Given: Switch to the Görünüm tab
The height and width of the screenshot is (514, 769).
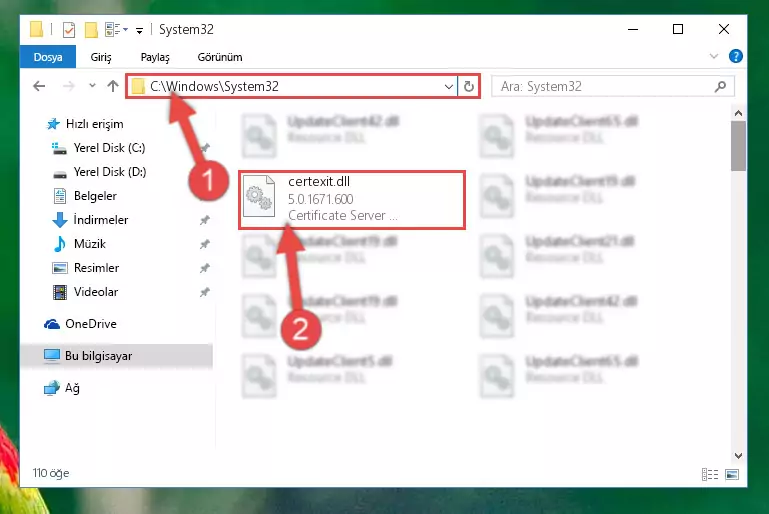Looking at the screenshot, I should 220,57.
